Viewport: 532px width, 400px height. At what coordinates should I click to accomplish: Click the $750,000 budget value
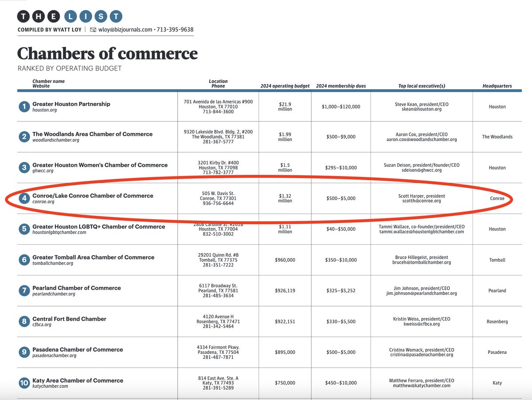click(285, 383)
